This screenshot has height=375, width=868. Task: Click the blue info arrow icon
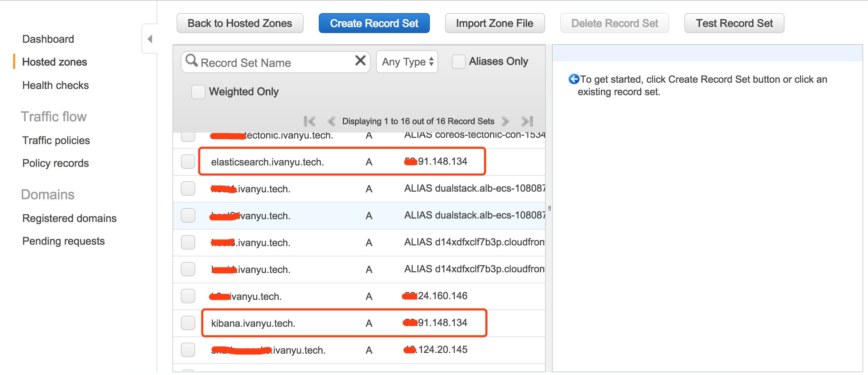573,79
